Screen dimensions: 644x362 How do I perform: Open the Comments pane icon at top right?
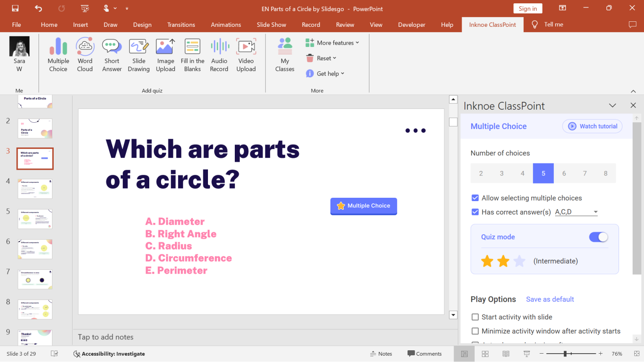tap(633, 25)
